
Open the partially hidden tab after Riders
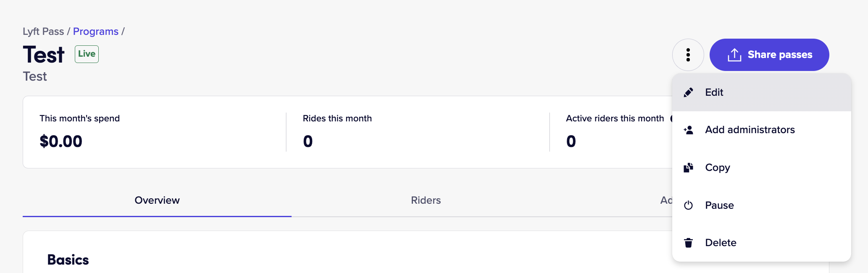point(666,200)
